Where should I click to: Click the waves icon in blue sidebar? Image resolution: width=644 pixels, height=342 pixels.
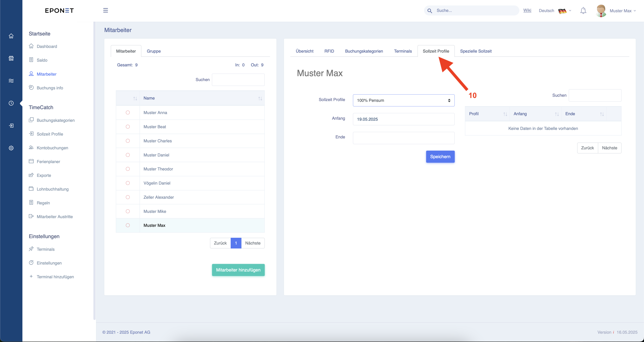[11, 81]
